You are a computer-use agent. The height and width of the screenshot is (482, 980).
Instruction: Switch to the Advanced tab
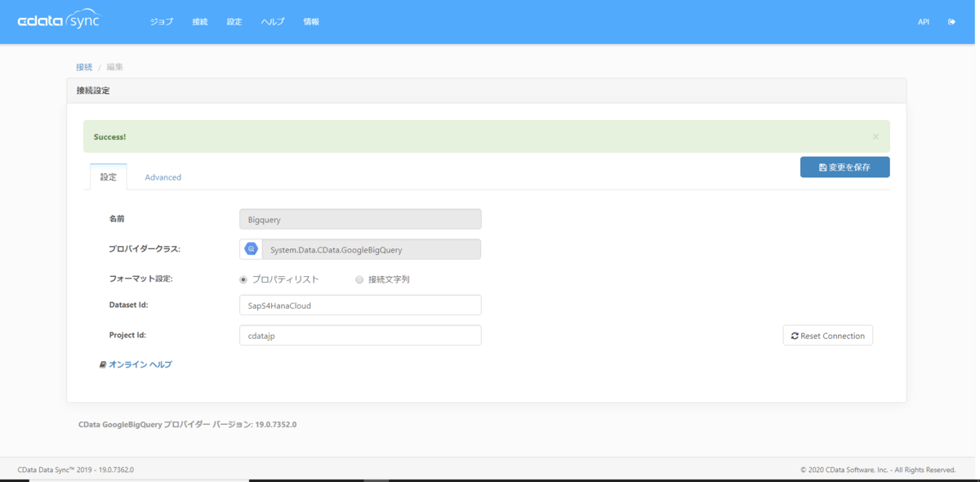pos(163,177)
